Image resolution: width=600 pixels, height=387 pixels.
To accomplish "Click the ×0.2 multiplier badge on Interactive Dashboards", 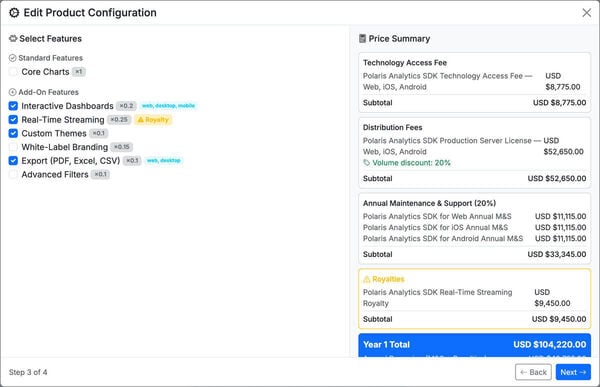I will [126, 106].
